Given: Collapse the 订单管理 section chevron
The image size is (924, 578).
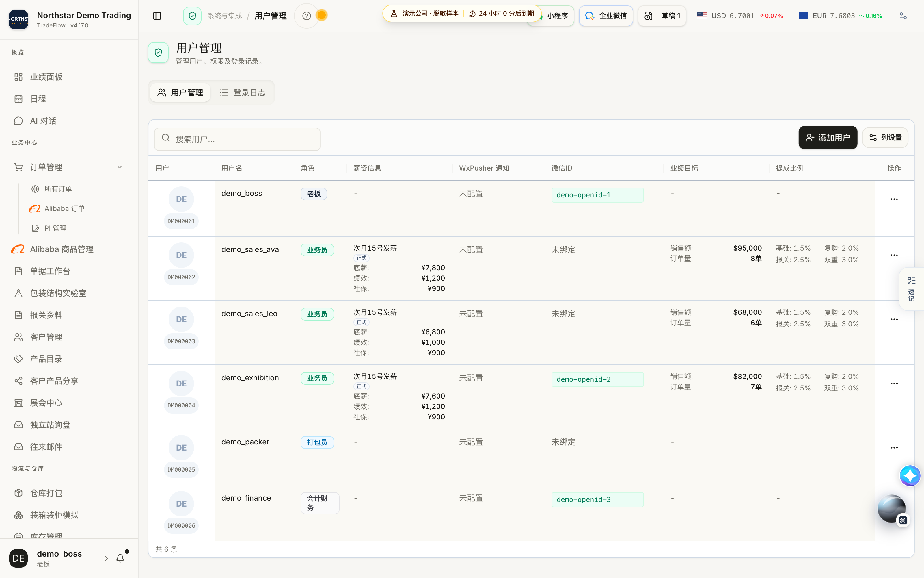Looking at the screenshot, I should coord(120,167).
